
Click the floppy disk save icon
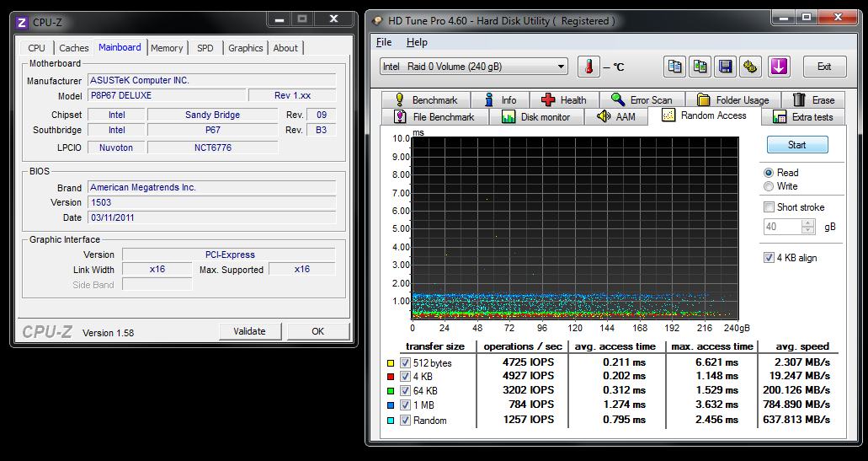pos(725,67)
